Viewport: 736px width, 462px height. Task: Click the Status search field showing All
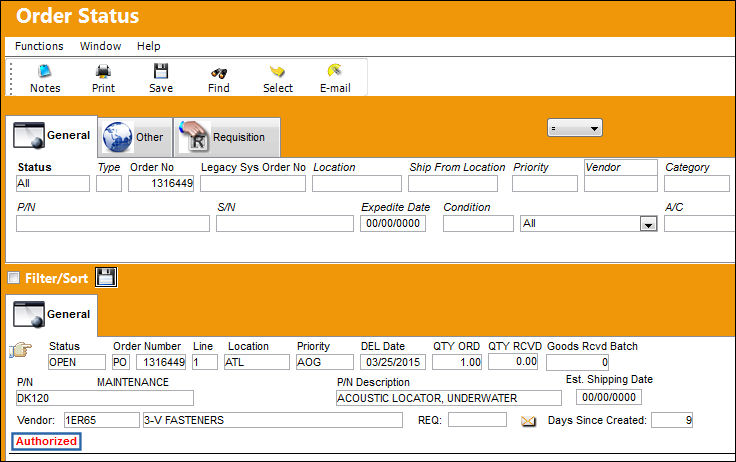click(53, 184)
